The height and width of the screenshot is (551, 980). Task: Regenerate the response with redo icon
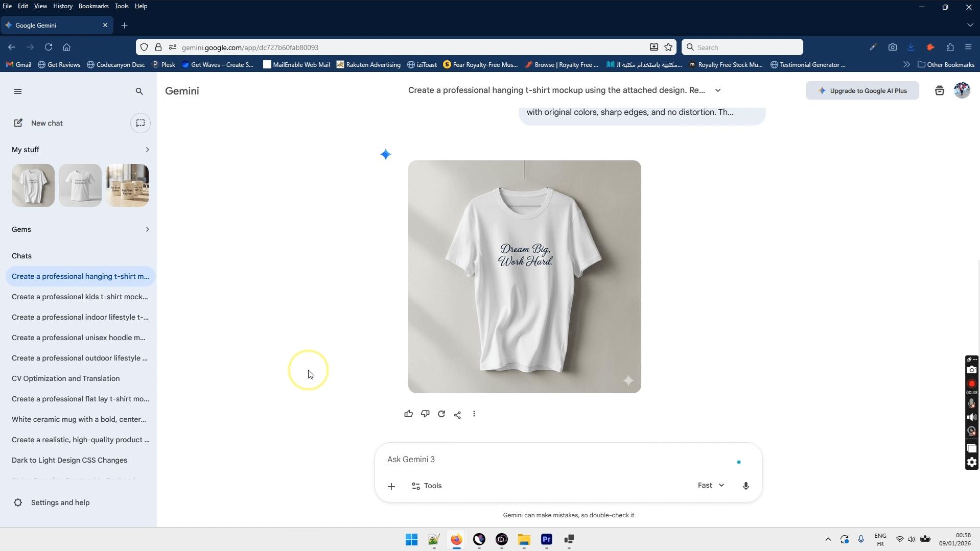click(441, 414)
